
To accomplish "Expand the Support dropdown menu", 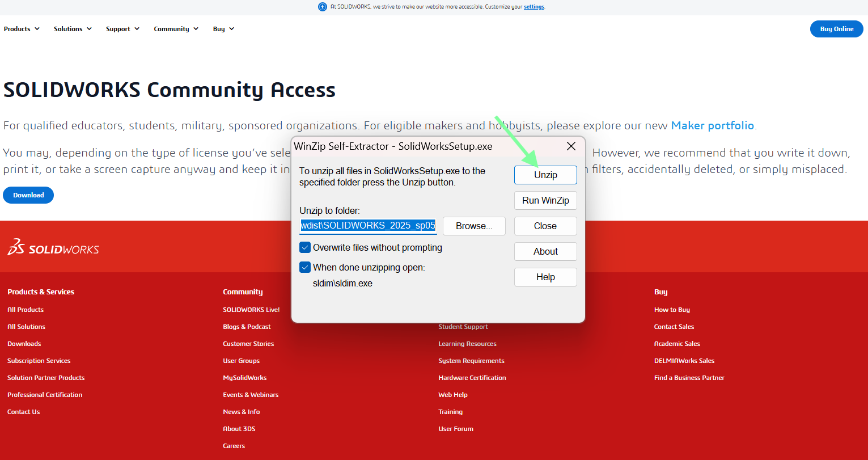I will coord(122,29).
